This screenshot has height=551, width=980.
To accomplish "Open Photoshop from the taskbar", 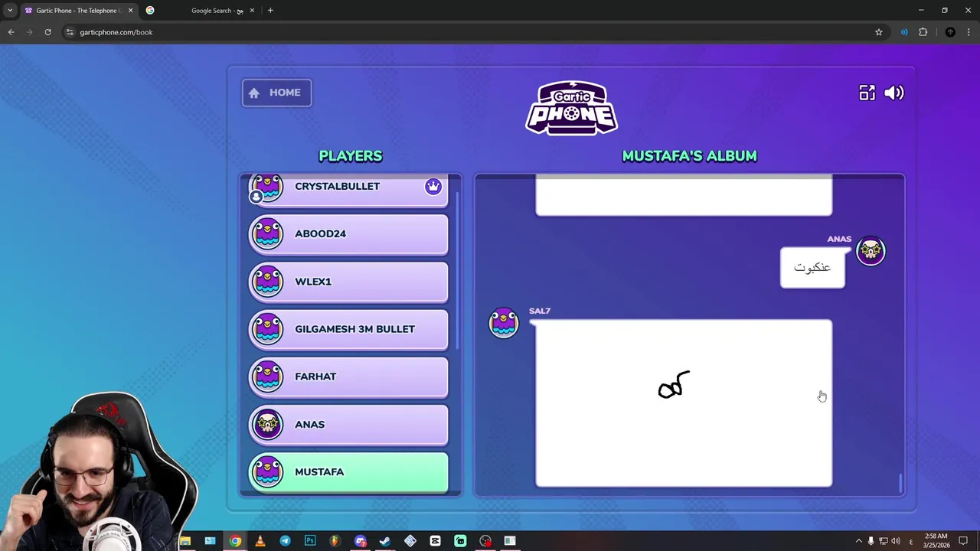I will tap(310, 541).
